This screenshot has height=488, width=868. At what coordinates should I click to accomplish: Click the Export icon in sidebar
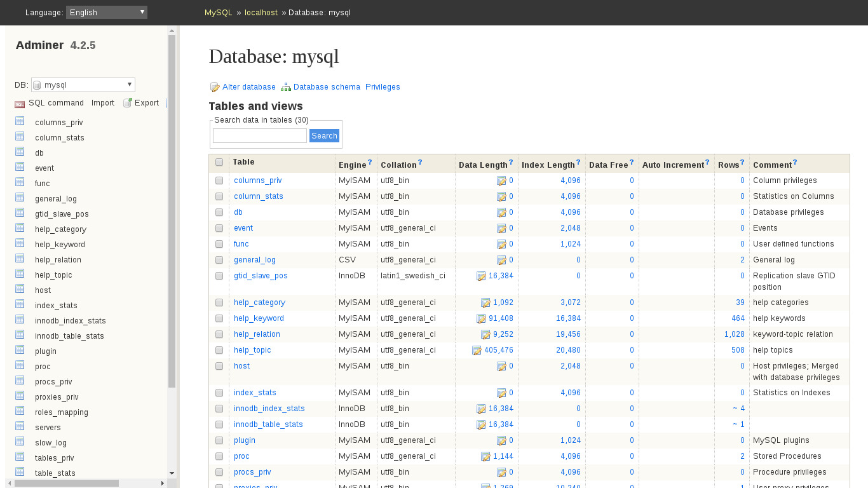[x=127, y=103]
